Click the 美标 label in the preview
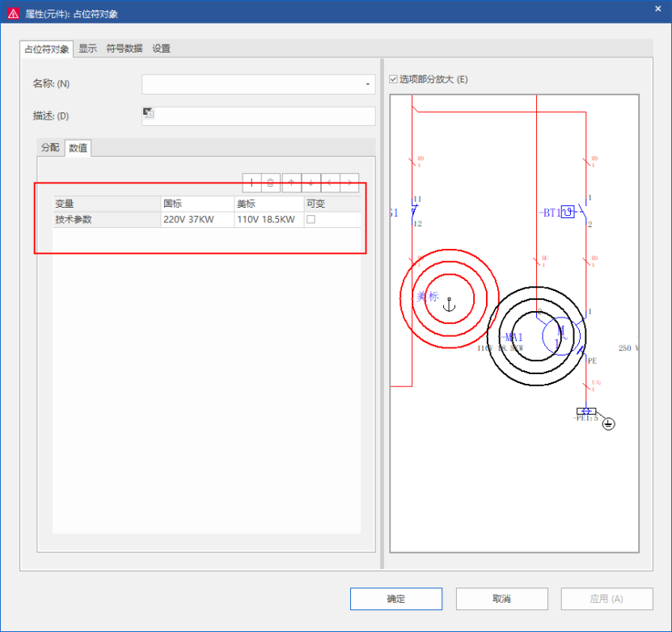Viewport: 672px width, 632px height. tap(428, 297)
